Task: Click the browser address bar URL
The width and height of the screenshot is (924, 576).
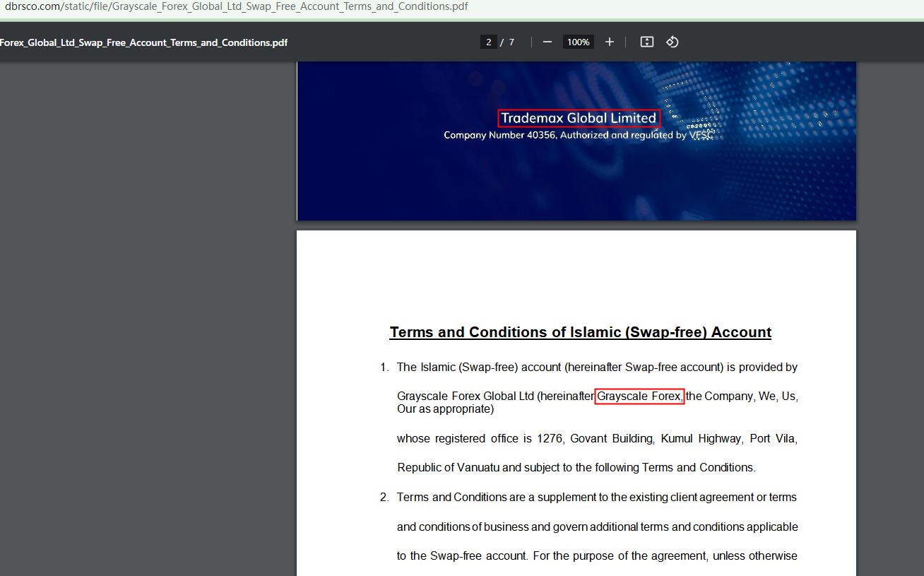Action: point(237,7)
